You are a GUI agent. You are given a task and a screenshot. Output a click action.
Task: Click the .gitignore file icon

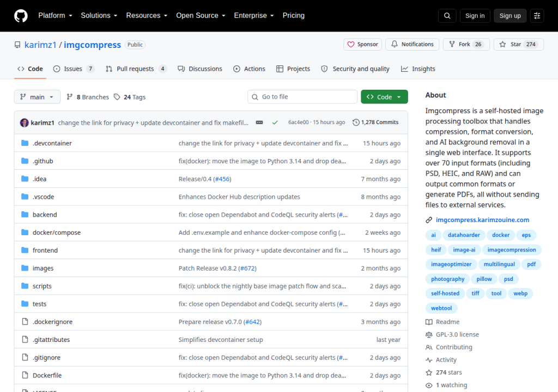(x=25, y=358)
